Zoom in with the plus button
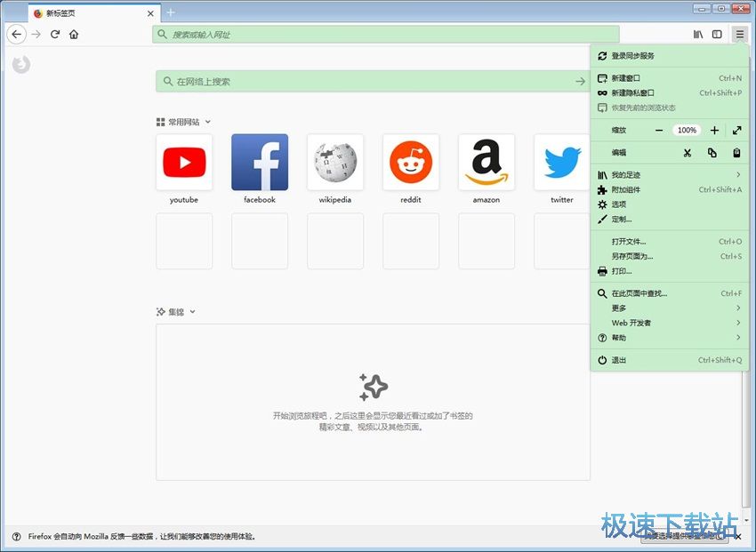 click(714, 130)
